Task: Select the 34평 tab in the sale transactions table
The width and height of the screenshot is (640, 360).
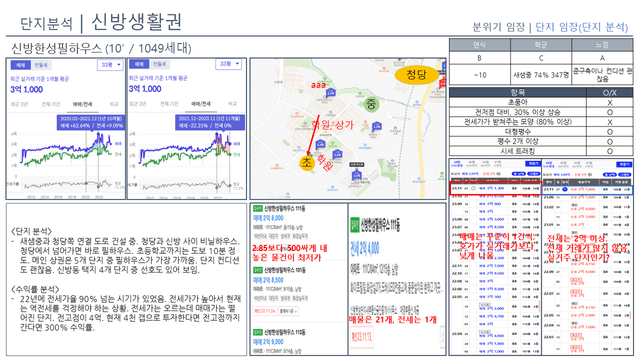Action: 457,164
